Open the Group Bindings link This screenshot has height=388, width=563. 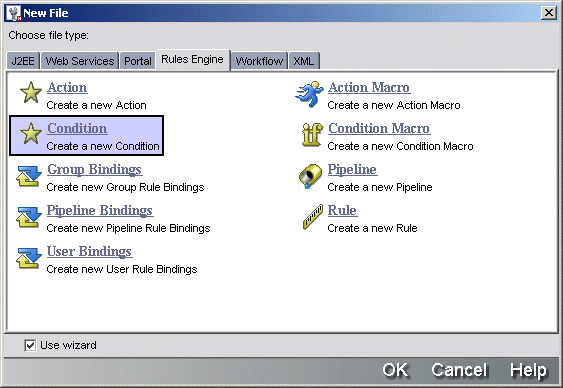(95, 169)
